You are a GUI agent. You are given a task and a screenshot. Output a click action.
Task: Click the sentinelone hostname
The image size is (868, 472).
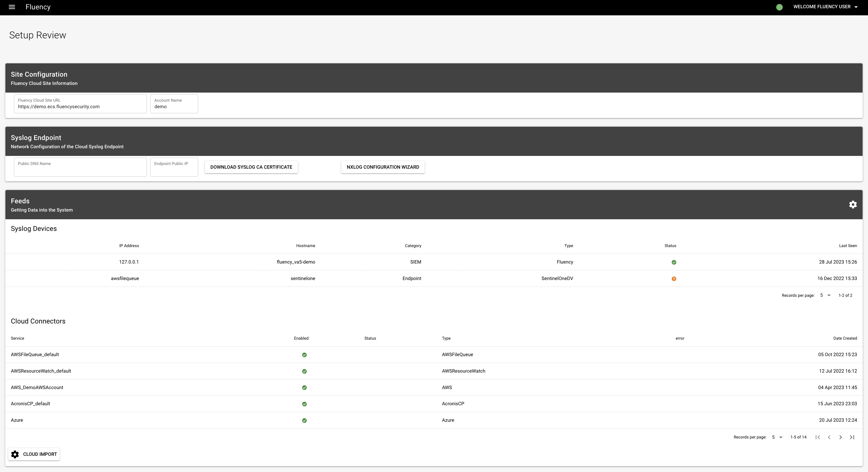tap(303, 278)
